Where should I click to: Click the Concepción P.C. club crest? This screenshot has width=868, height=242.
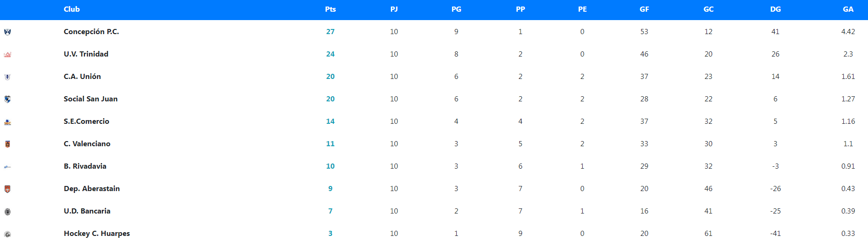7,32
